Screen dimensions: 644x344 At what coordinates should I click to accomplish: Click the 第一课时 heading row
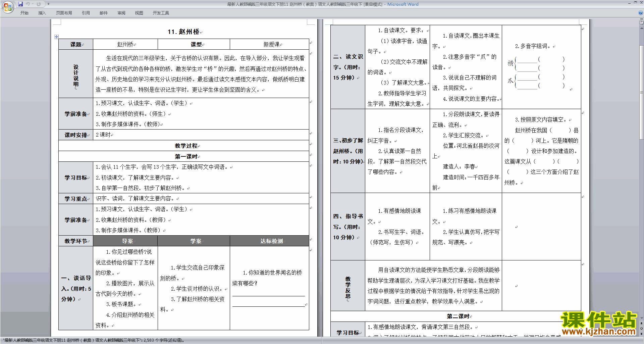[184, 156]
